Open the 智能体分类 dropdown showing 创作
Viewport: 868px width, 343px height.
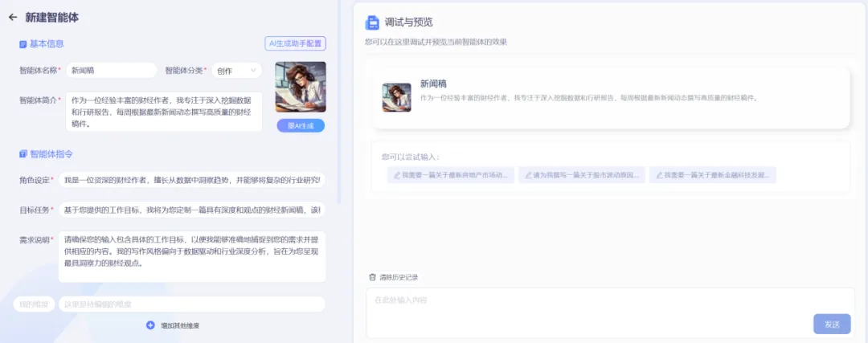coord(236,71)
